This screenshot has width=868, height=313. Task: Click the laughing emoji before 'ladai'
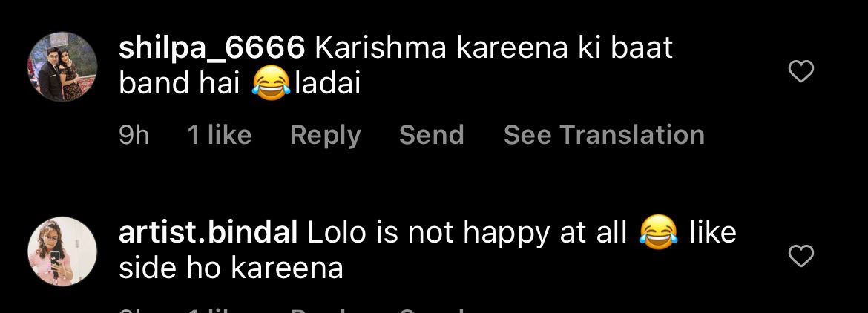pyautogui.click(x=272, y=86)
